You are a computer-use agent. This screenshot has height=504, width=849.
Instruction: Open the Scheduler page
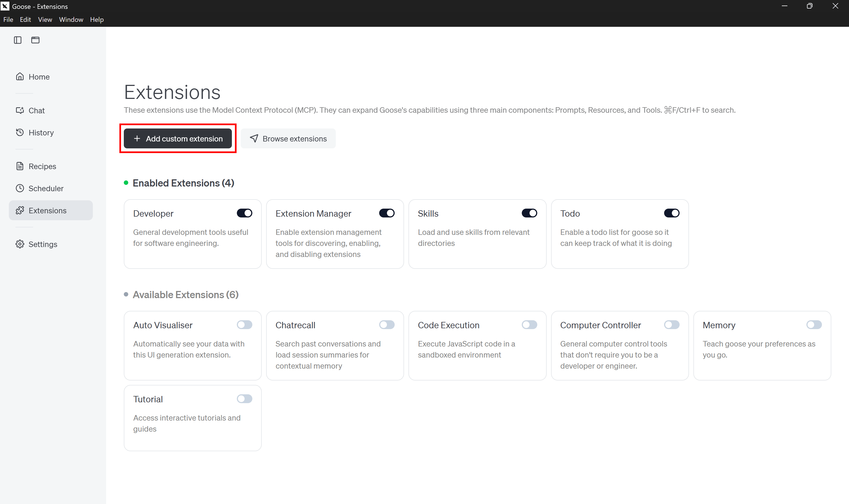pos(51,188)
